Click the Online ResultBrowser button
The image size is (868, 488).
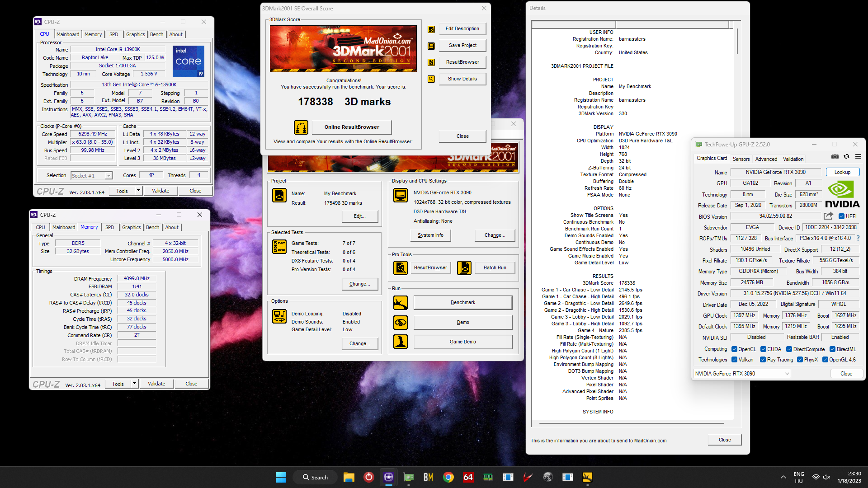click(x=352, y=127)
